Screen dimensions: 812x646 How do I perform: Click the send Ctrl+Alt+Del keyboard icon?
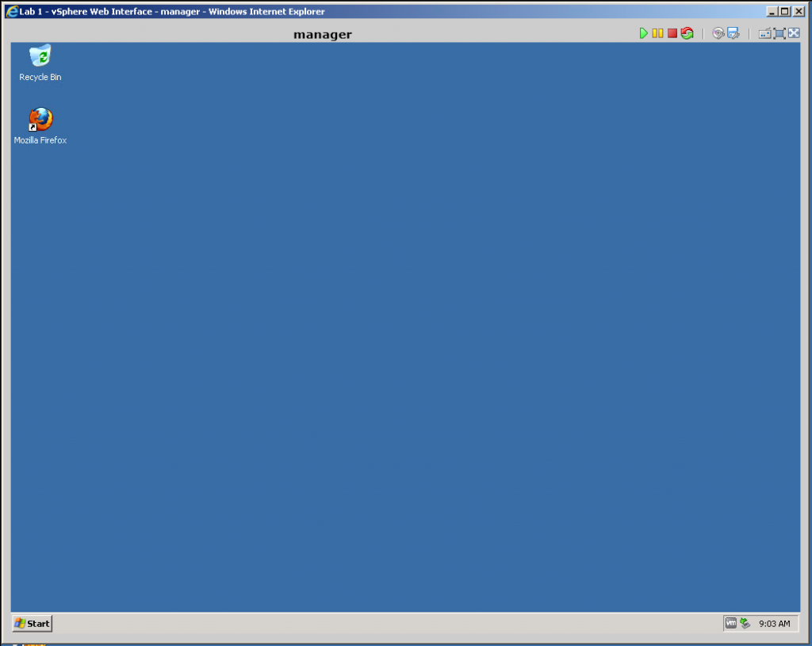coord(764,33)
